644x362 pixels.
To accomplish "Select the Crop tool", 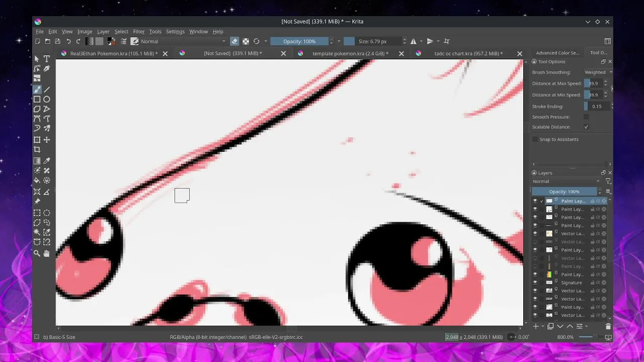I will click(37, 149).
